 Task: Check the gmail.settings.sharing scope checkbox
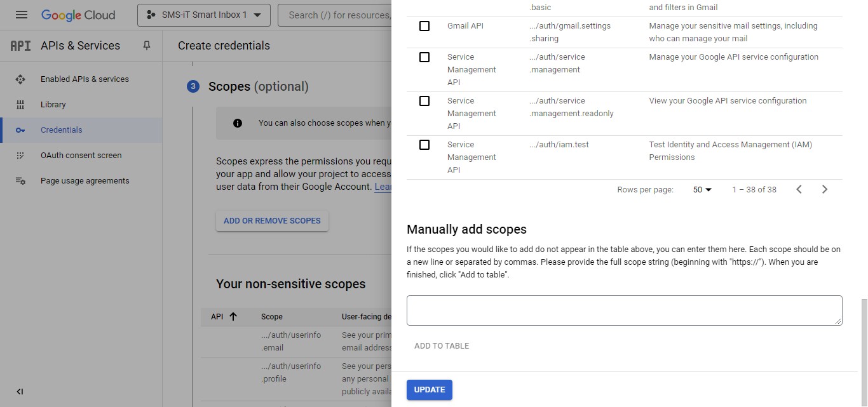click(x=424, y=26)
